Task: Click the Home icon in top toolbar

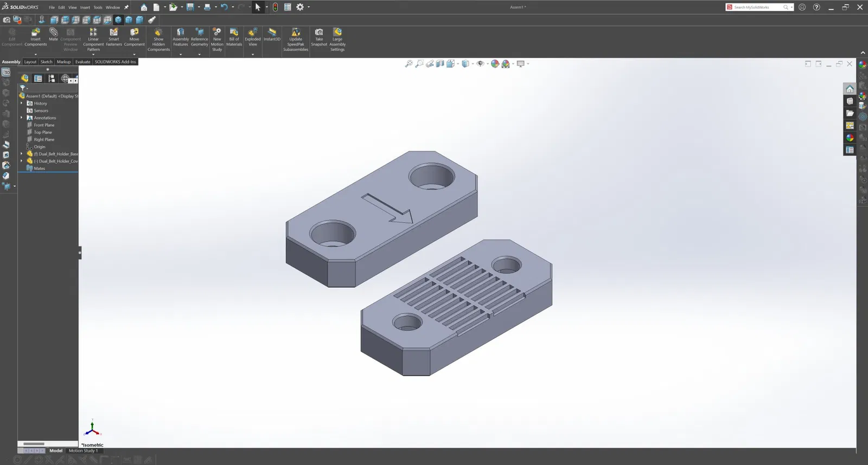Action: tap(144, 7)
